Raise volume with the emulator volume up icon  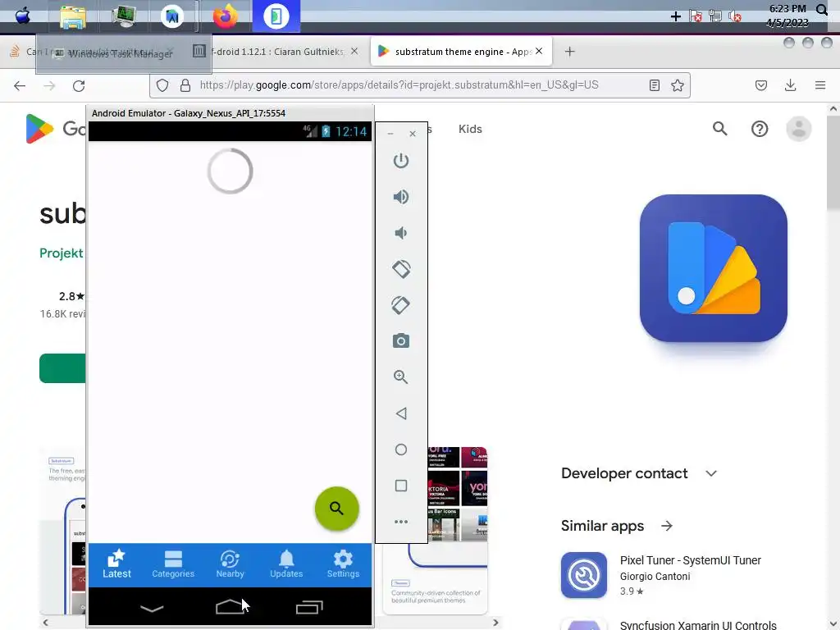pyautogui.click(x=400, y=197)
